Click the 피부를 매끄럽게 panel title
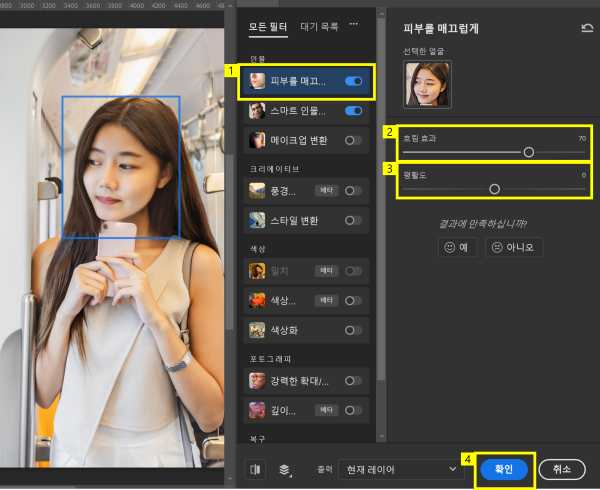 pos(441,28)
